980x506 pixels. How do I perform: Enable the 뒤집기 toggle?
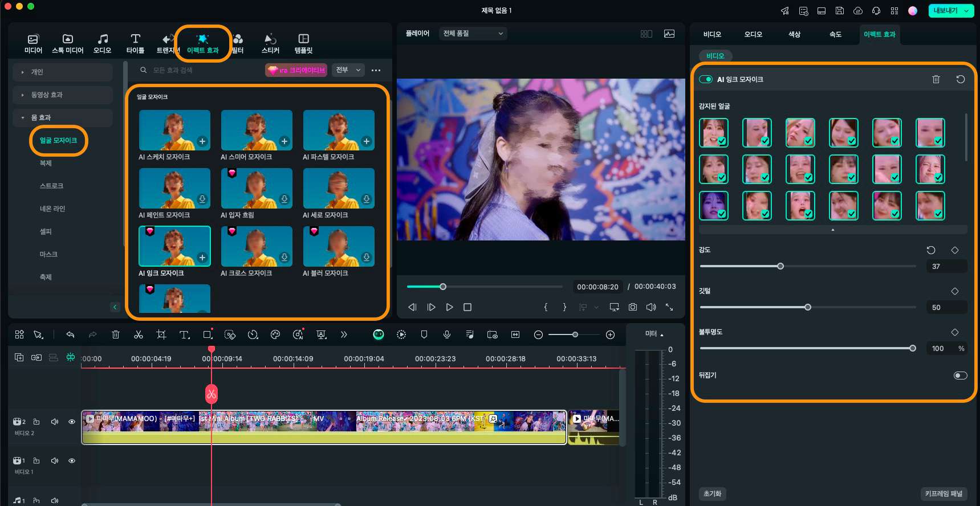coord(961,376)
